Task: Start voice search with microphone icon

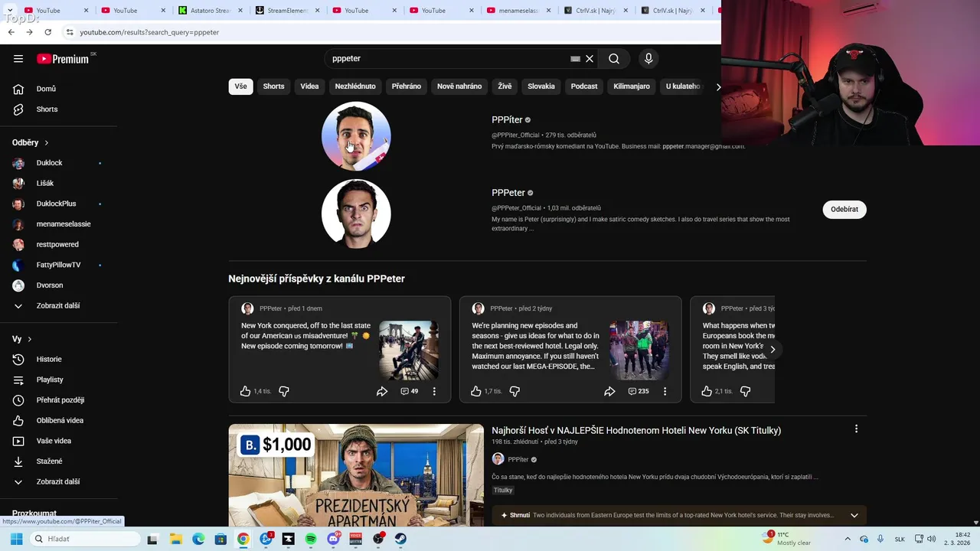Action: (x=648, y=59)
